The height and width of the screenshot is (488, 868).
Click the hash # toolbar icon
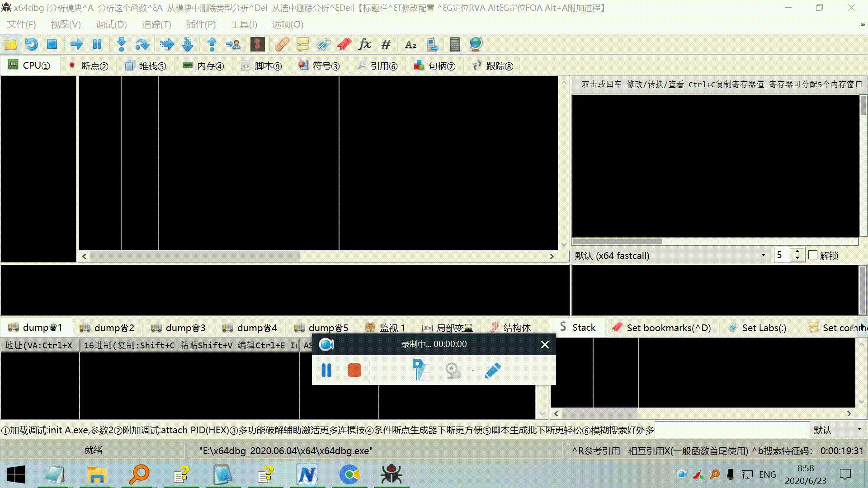[x=386, y=44]
